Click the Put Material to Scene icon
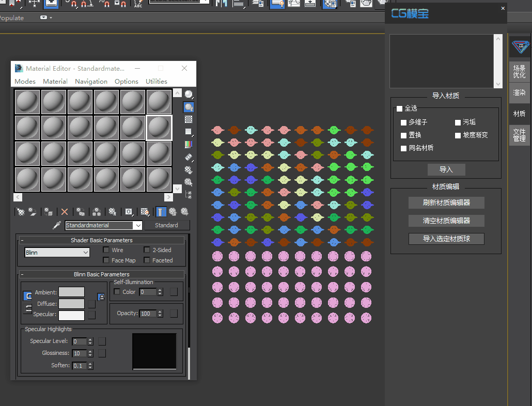Screen dimensions: 532x406 click(33, 212)
